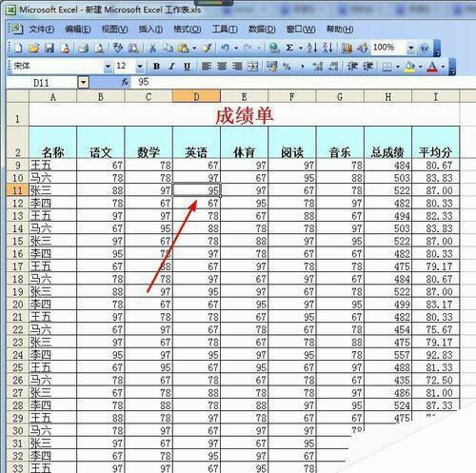Apply the Currency style icon
This screenshot has height=473, width=476.
point(271,67)
